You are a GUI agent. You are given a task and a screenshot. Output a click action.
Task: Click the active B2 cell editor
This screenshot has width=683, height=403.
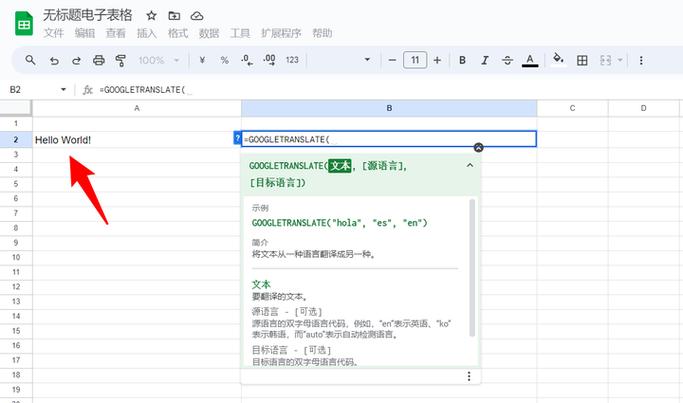(389, 139)
